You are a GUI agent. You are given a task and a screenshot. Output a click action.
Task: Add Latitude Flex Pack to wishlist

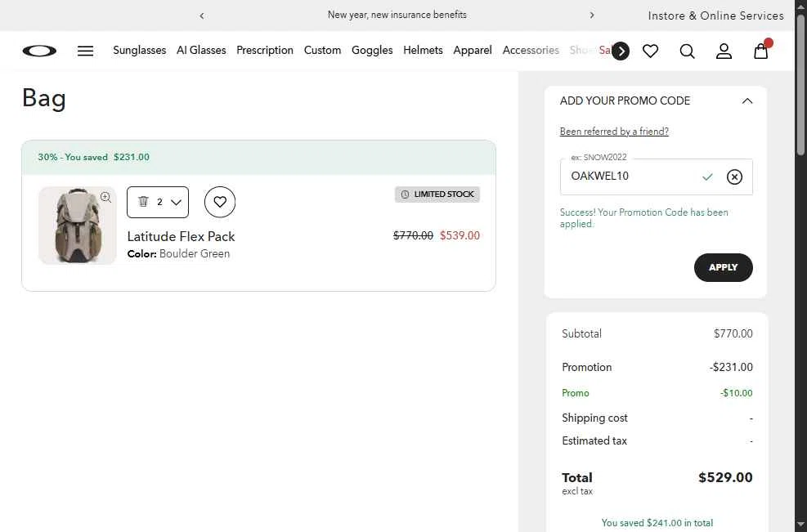[220, 202]
